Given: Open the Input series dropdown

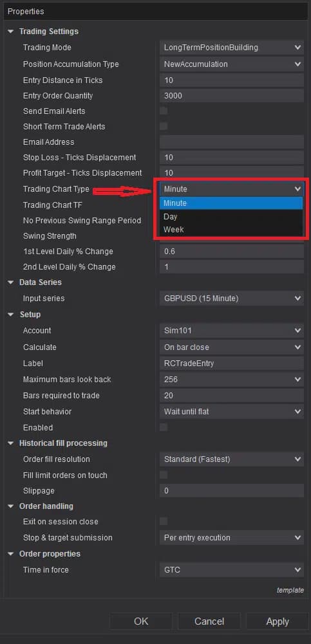Looking at the screenshot, I should 232,299.
